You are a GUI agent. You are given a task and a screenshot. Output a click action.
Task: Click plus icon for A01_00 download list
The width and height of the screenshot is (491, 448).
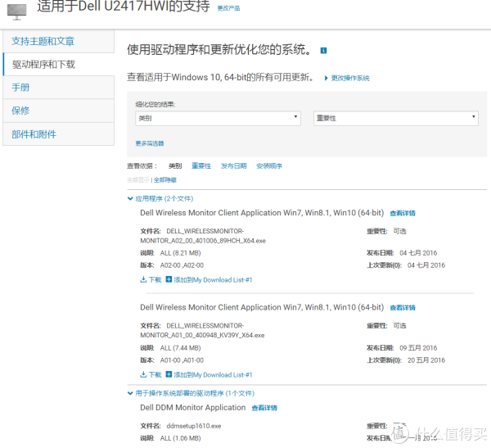[169, 374]
